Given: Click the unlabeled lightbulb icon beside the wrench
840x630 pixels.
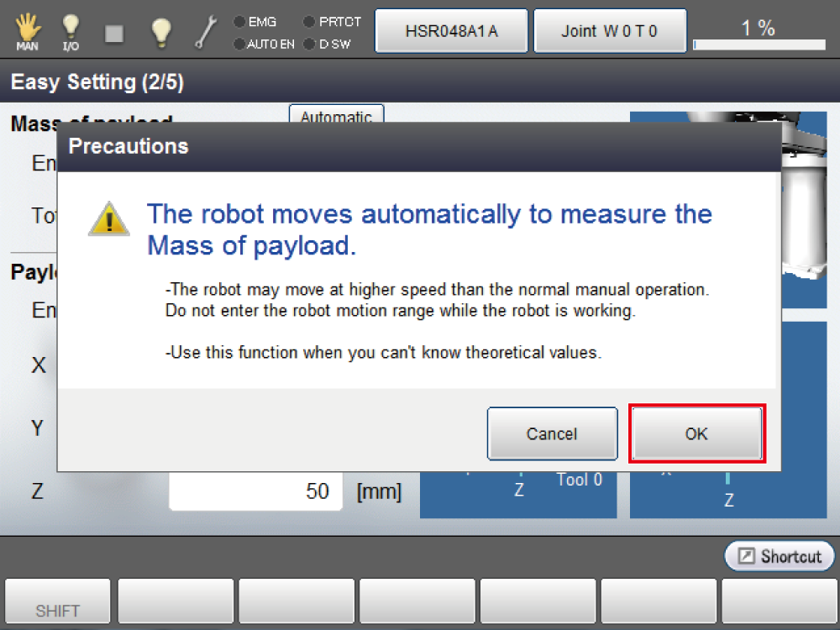Looking at the screenshot, I should point(160,32).
